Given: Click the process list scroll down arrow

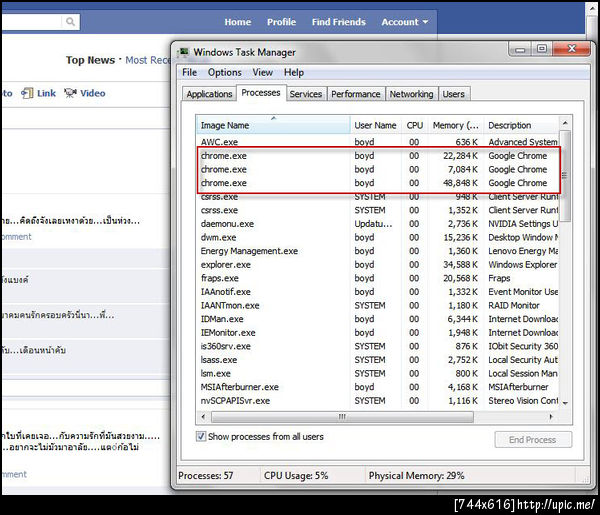Looking at the screenshot, I should coord(565,403).
